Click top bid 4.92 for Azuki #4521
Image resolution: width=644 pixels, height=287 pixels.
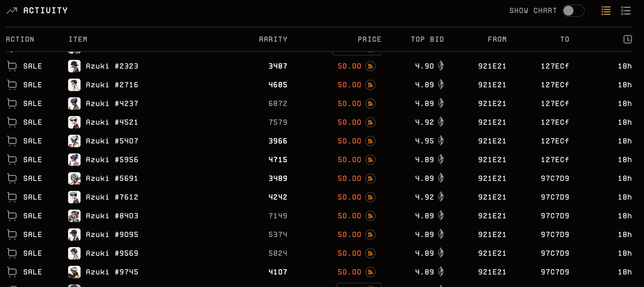coord(424,122)
